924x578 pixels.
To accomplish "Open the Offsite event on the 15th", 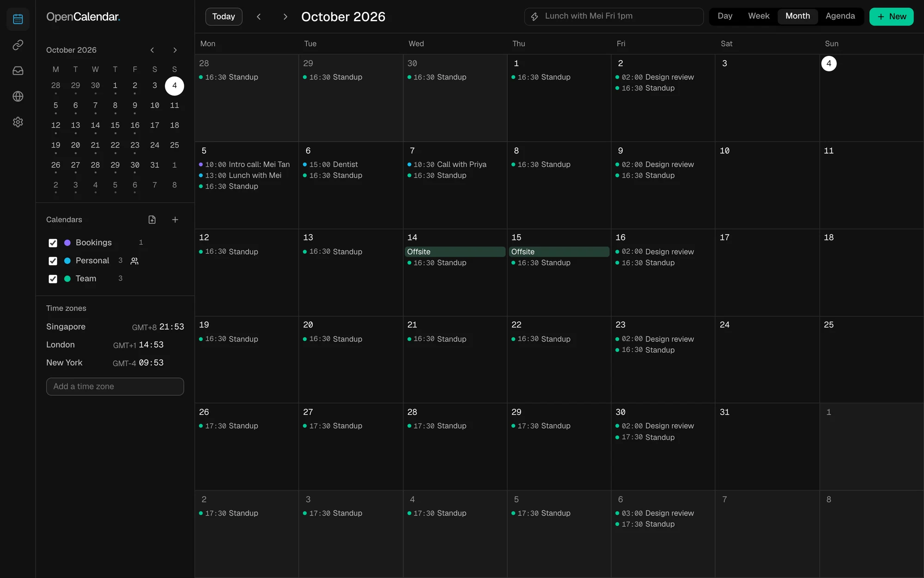I will coord(559,252).
